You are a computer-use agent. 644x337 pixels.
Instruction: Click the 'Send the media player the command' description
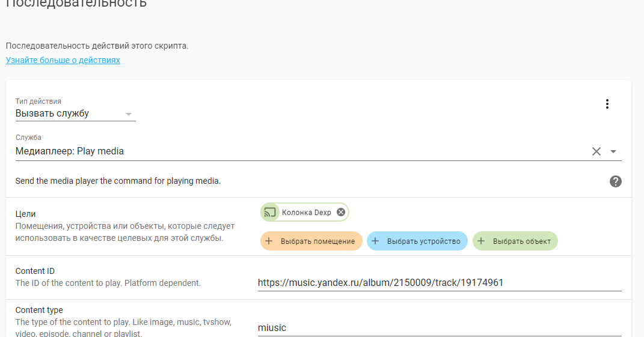118,181
